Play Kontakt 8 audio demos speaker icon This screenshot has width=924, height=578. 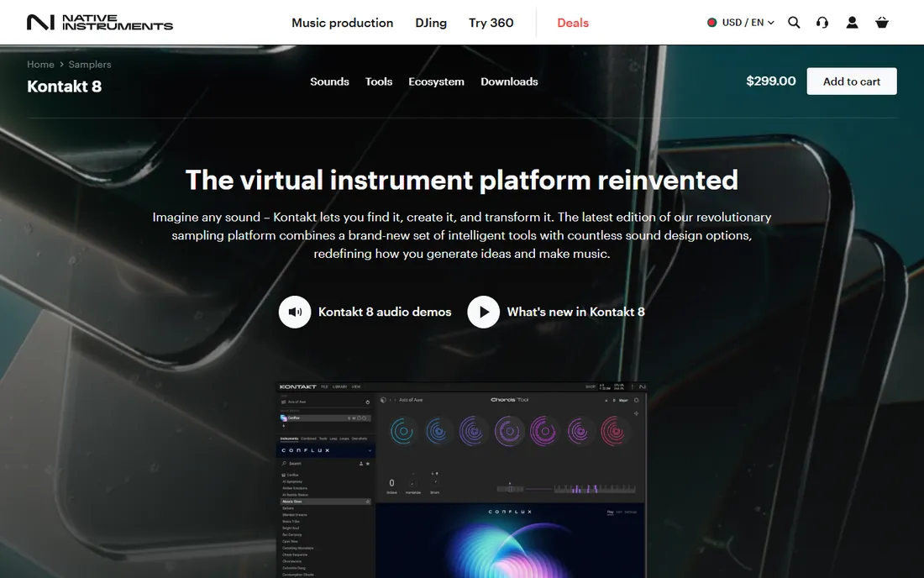[295, 312]
